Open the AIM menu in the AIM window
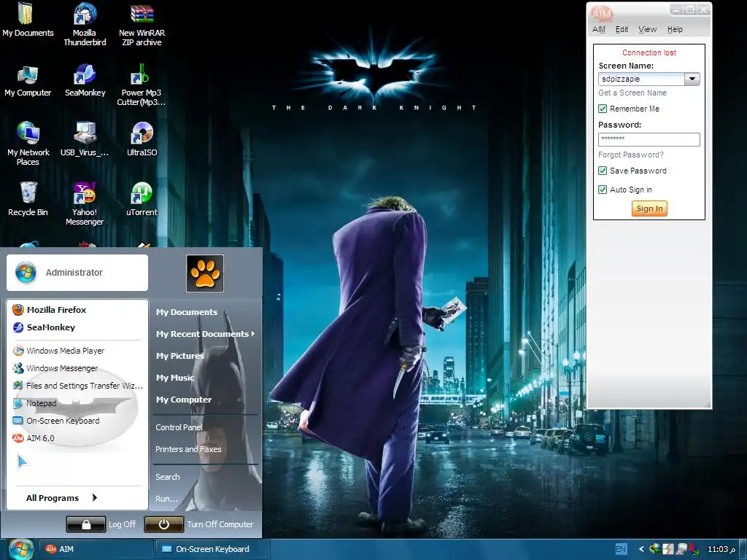Screen dimensions: 747x560 pos(599,29)
